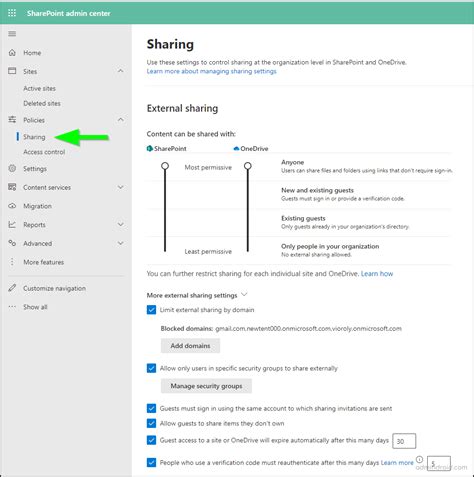The image size is (474, 477).
Task: Open Home in the navigation
Action: point(32,53)
